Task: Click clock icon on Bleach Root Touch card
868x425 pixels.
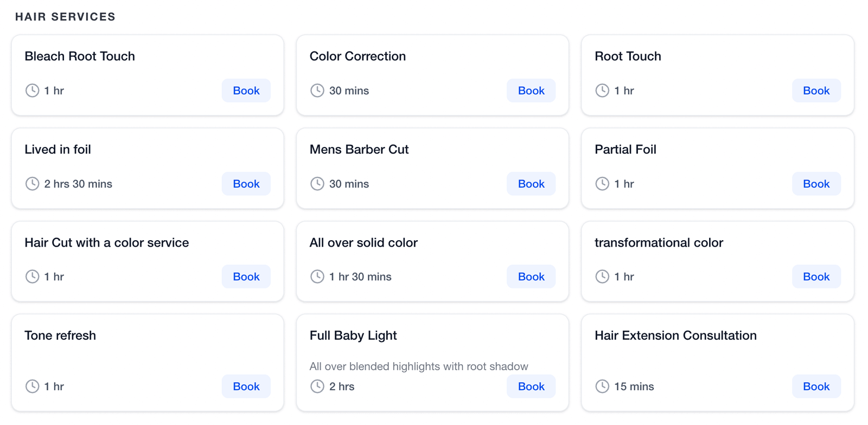Action: 33,91
